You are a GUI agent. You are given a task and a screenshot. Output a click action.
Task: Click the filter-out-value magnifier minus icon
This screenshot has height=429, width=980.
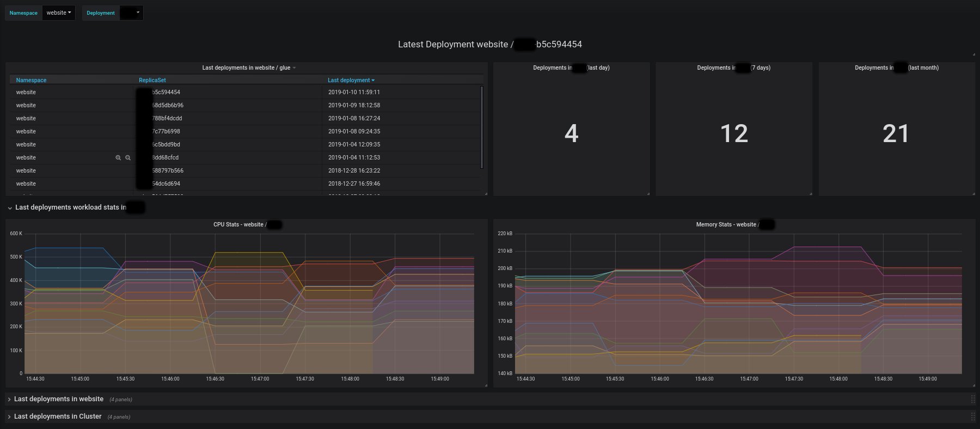(x=128, y=158)
